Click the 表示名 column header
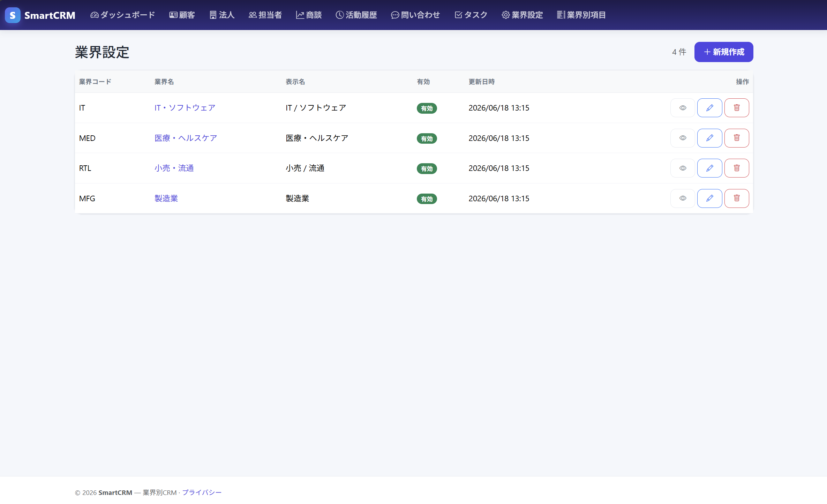Viewport: 827px width, 504px height. (295, 82)
